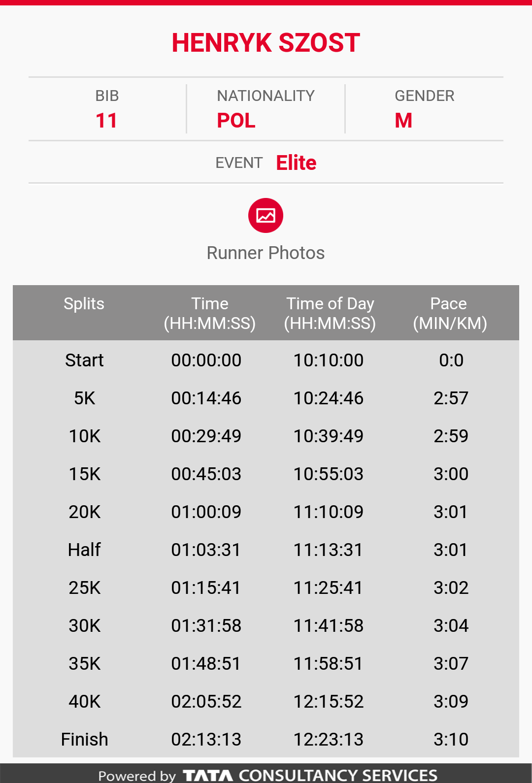
Task: Click the Runner Photos image icon
Action: (266, 215)
